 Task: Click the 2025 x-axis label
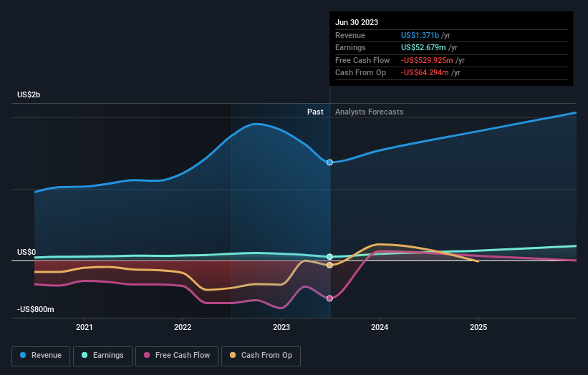coord(478,327)
